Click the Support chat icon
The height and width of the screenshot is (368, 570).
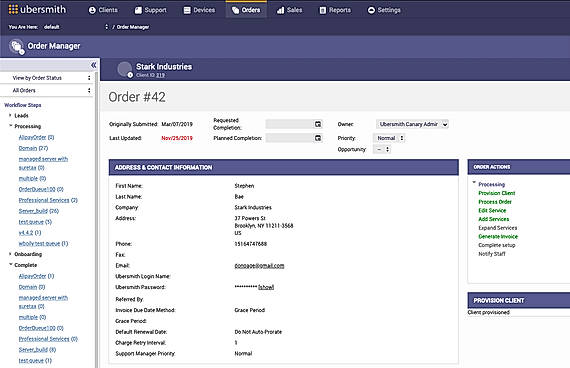pyautogui.click(x=138, y=11)
